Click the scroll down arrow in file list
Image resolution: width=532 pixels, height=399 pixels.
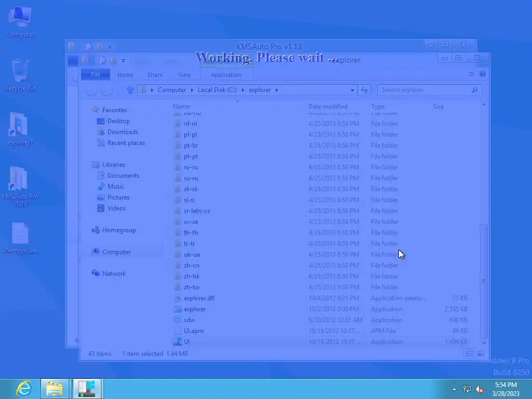[x=484, y=343]
